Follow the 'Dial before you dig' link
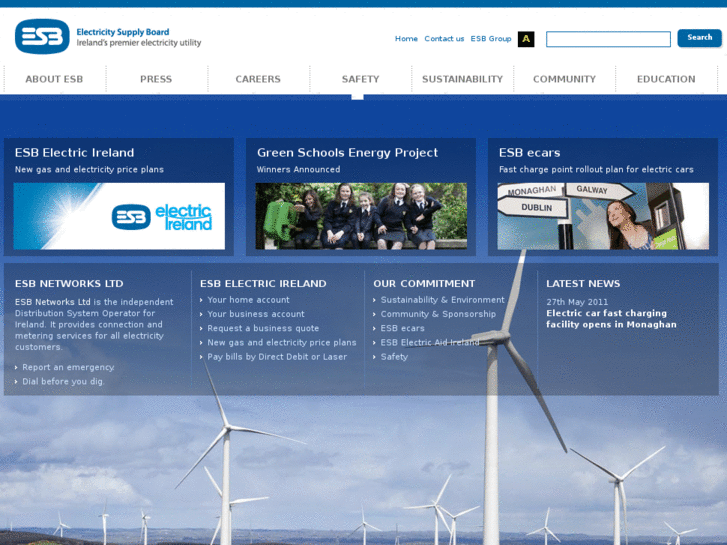 pos(64,382)
